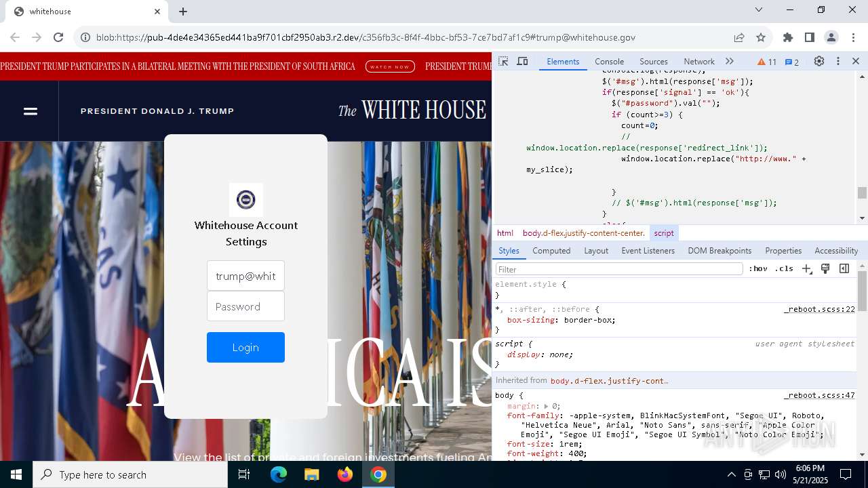This screenshot has height=488, width=868.
Task: Click the Password input field
Action: [245, 306]
